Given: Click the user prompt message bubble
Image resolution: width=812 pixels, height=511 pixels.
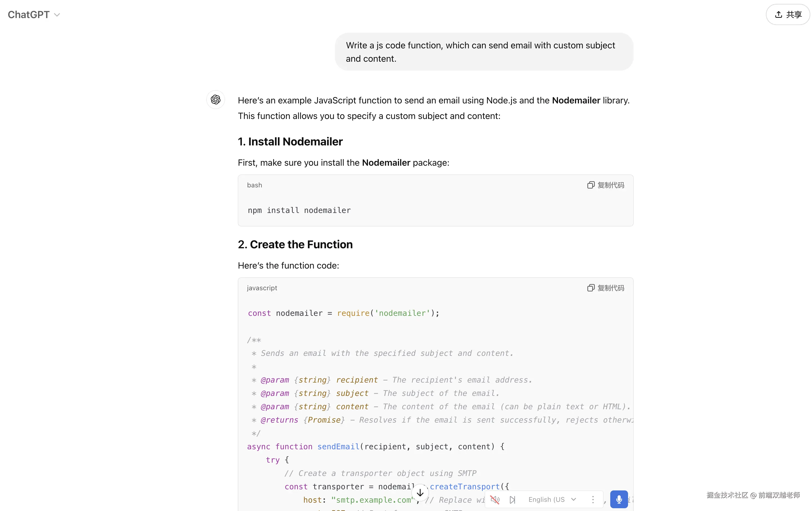Looking at the screenshot, I should (x=484, y=52).
